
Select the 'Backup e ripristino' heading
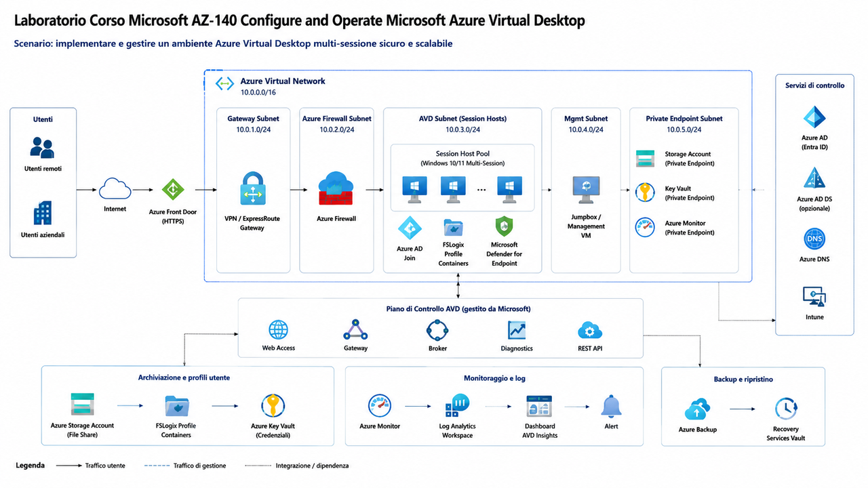tap(743, 379)
